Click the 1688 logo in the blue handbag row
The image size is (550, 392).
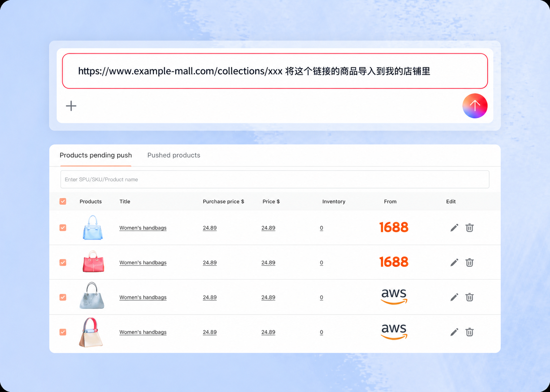(394, 227)
